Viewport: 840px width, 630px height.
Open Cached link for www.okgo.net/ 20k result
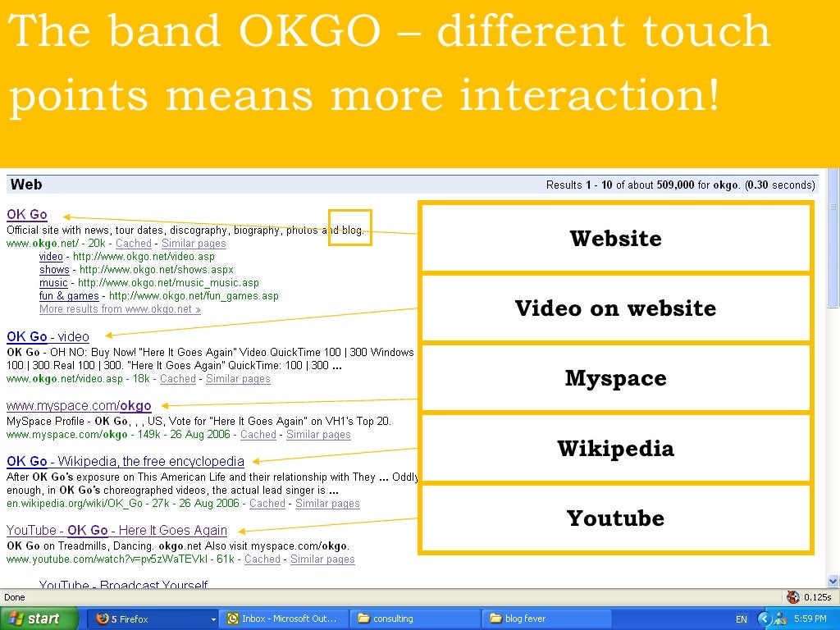click(x=134, y=243)
